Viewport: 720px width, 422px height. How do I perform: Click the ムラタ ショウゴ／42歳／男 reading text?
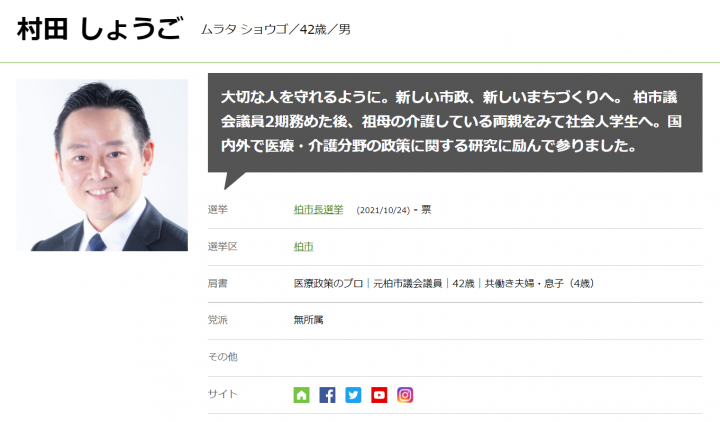point(276,29)
